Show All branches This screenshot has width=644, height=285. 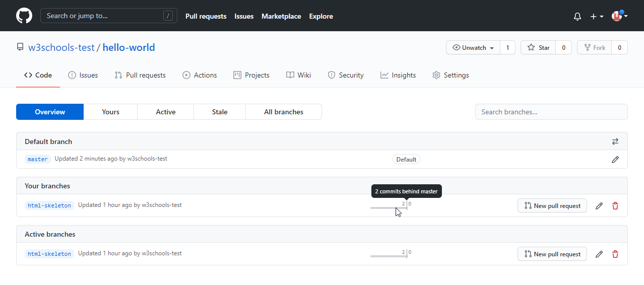284,112
